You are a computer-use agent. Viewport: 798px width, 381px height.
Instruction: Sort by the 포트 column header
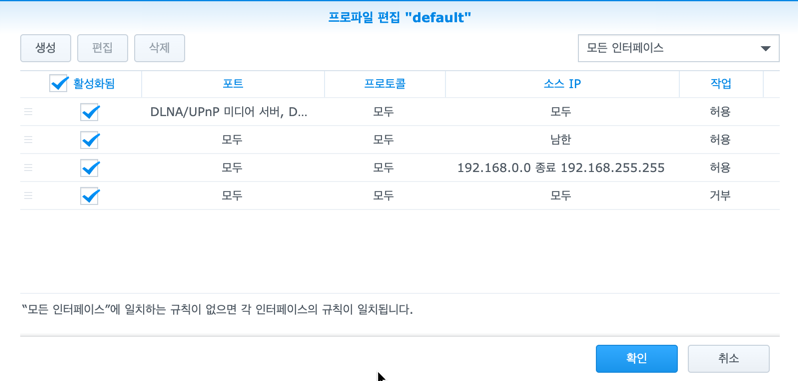coord(233,84)
